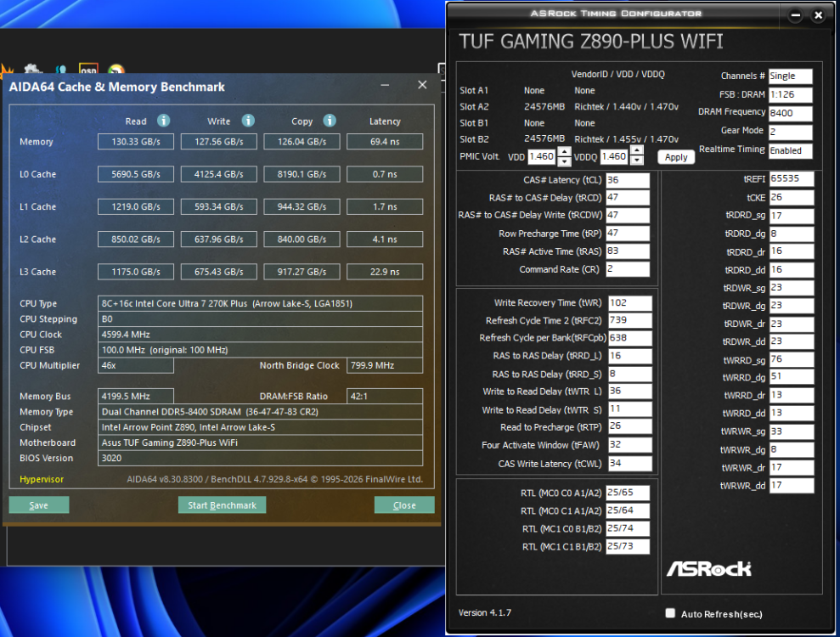This screenshot has width=840, height=637.
Task: Click the Gear Mode field
Action: [791, 132]
